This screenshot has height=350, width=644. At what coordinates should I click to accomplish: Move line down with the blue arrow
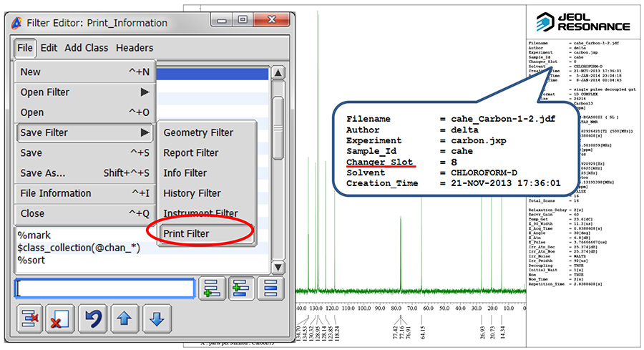pyautogui.click(x=157, y=319)
